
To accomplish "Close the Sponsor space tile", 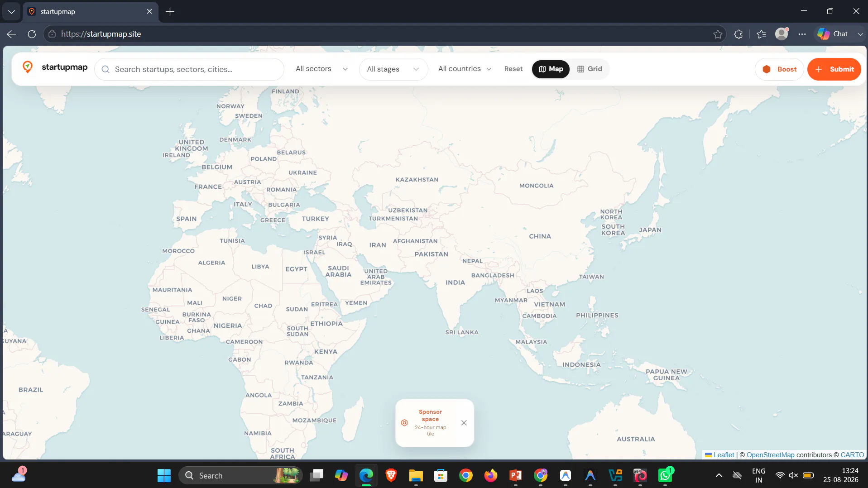I will click(x=464, y=423).
